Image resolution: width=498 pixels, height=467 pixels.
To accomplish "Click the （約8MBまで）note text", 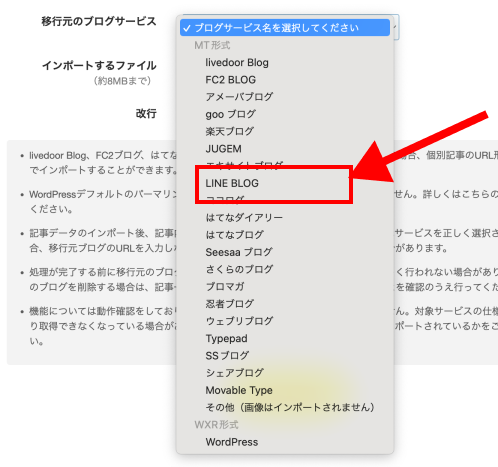I will click(x=122, y=81).
